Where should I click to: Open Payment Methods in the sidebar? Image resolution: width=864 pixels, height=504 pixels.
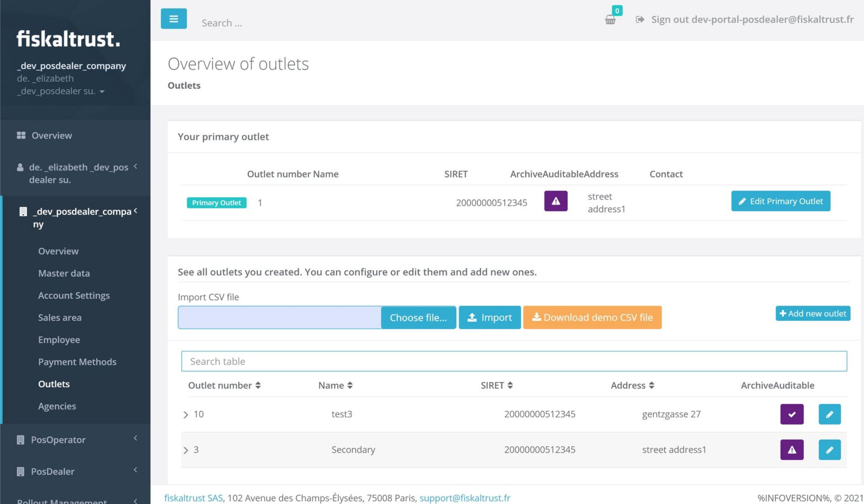77,362
